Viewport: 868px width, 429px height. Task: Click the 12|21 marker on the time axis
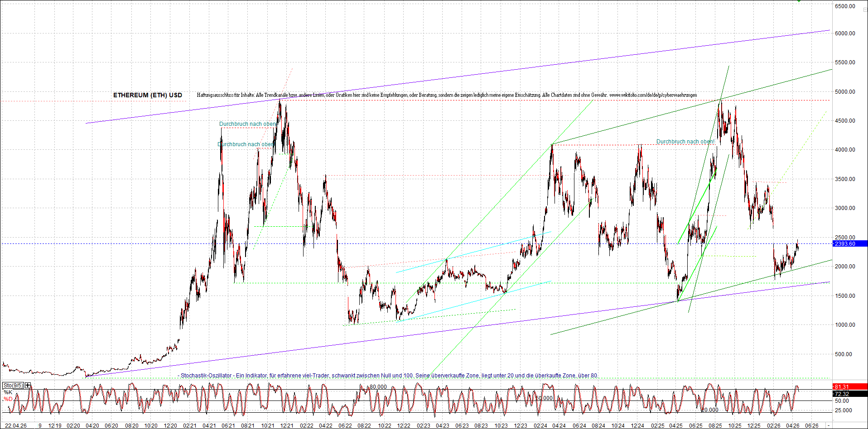coord(286,426)
